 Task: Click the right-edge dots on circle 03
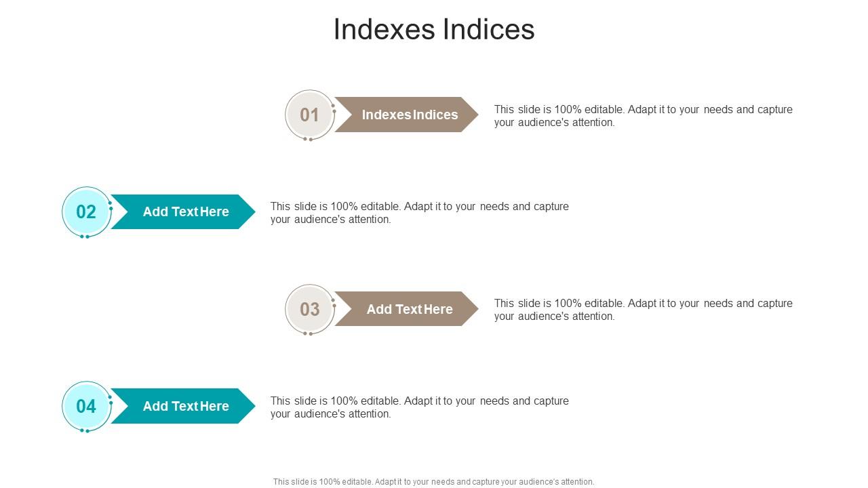click(x=334, y=302)
